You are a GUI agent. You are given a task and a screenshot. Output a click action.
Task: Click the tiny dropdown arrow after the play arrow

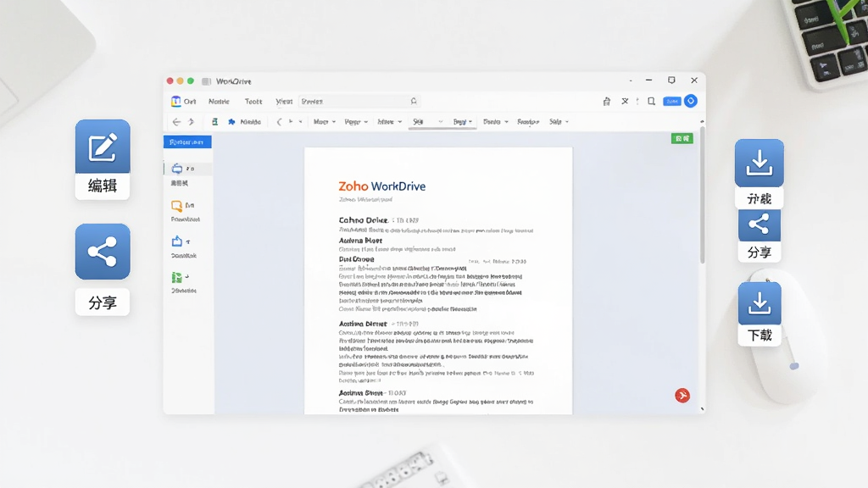[x=301, y=122]
